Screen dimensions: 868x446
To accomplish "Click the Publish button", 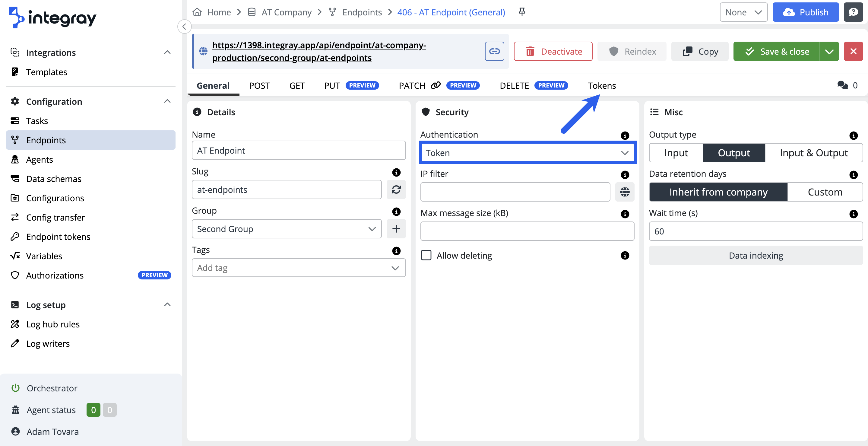I will point(805,12).
